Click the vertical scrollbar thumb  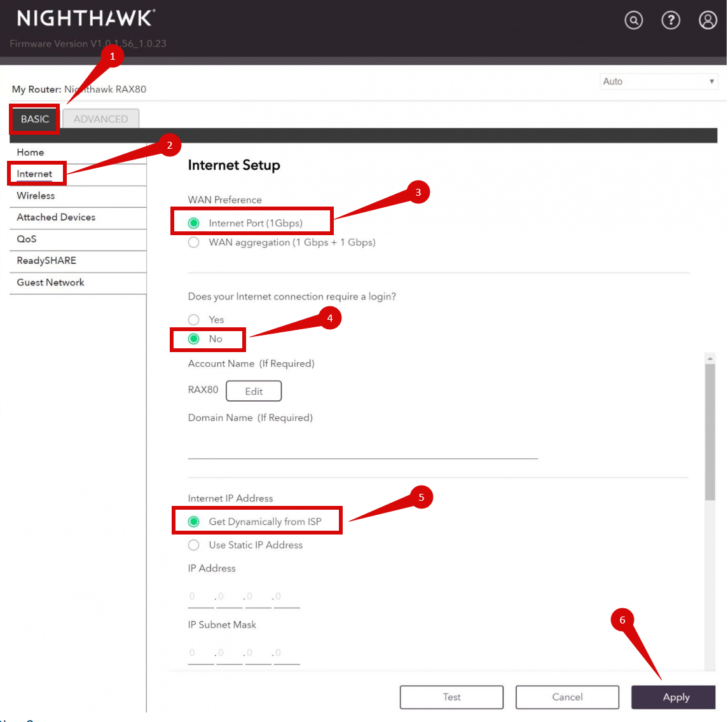pyautogui.click(x=710, y=432)
